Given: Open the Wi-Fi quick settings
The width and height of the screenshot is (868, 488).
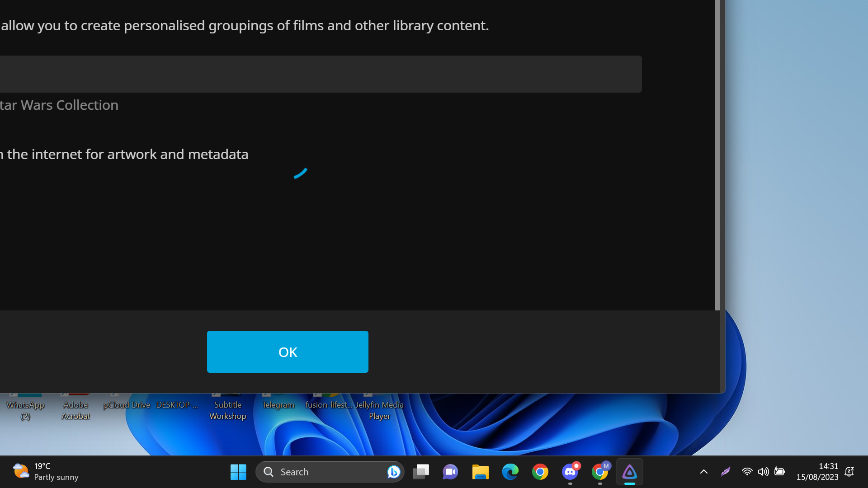Looking at the screenshot, I should click(x=747, y=472).
